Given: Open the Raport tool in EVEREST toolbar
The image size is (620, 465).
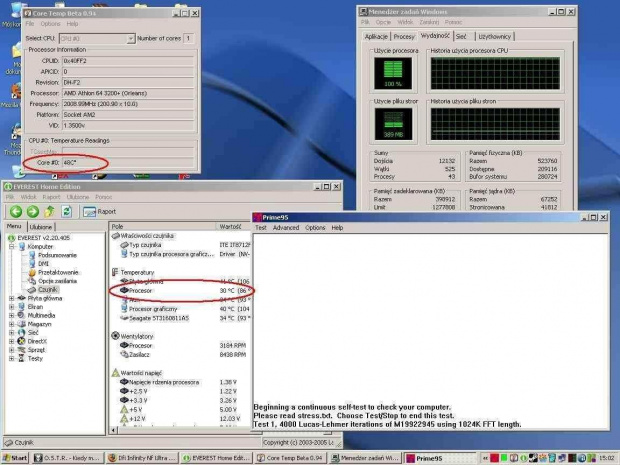Looking at the screenshot, I should 100,212.
